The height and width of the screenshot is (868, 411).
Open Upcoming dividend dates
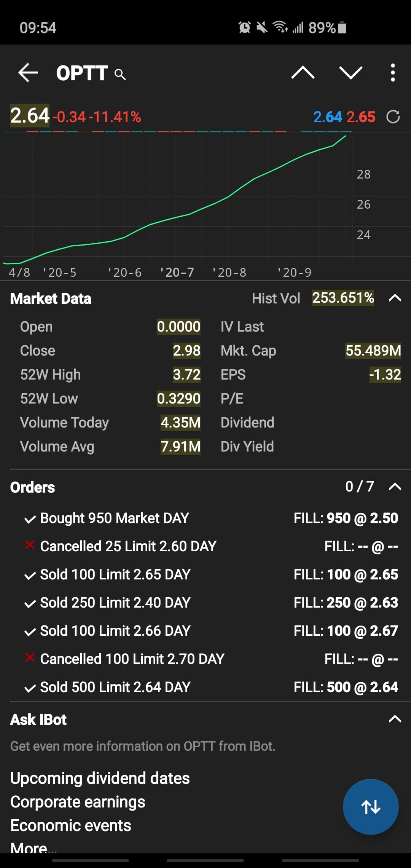pos(100,778)
